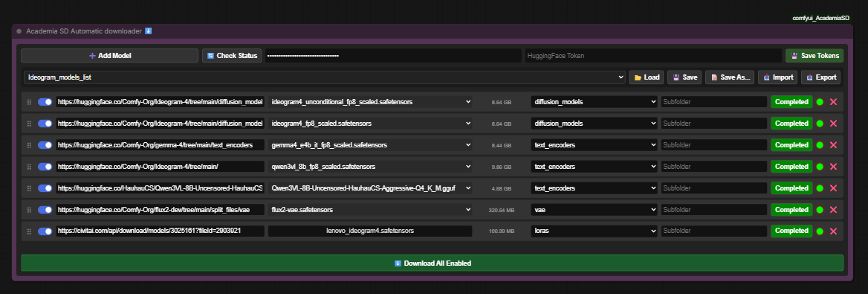Viewport: 868px width, 294px height.
Task: Open diffusion_models folder dropdown in ideogram4_unconditional row
Action: [x=594, y=102]
